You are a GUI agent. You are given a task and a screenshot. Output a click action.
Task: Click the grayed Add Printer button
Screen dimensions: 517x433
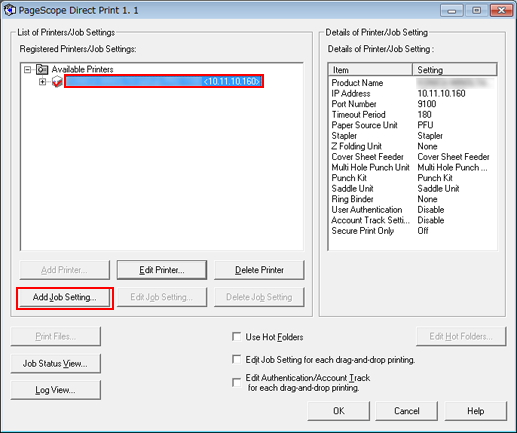(64, 270)
